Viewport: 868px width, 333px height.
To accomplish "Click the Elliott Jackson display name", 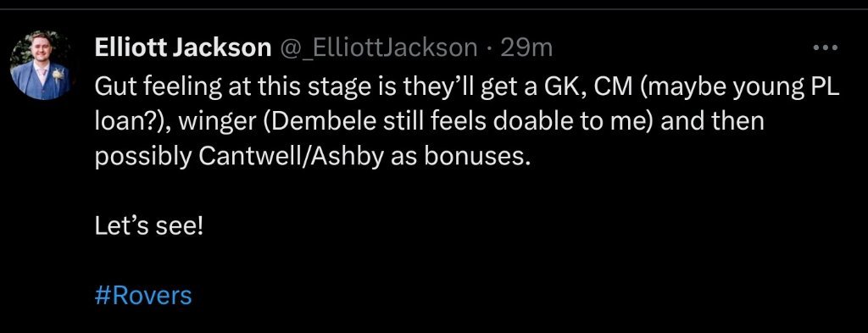I will pyautogui.click(x=183, y=48).
